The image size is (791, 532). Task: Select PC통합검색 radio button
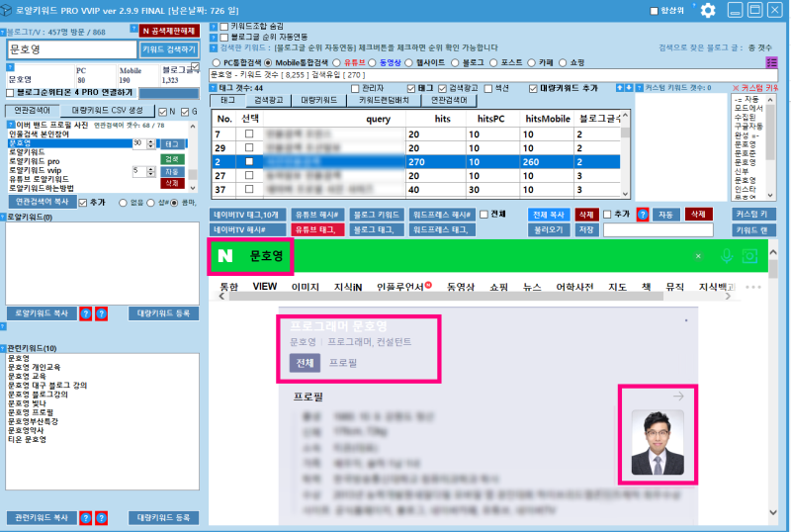point(217,62)
